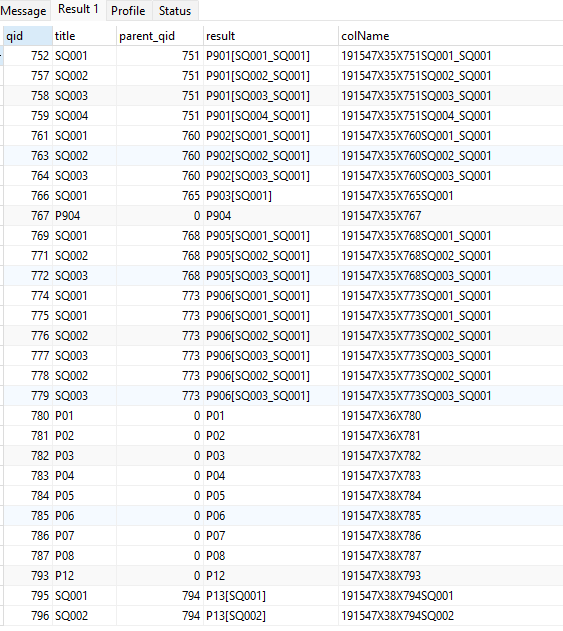The height and width of the screenshot is (631, 563).
Task: Click result cell P903[SQ001]
Action: click(271, 196)
